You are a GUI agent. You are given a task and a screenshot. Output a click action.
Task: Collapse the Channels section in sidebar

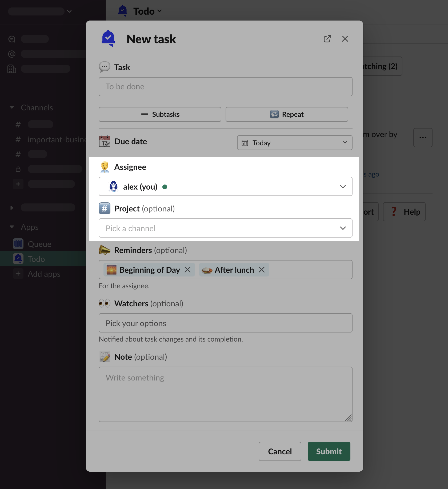[x=12, y=107]
